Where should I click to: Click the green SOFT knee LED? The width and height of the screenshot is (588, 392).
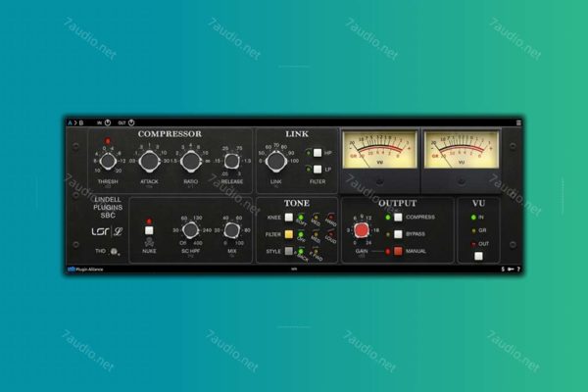click(301, 218)
